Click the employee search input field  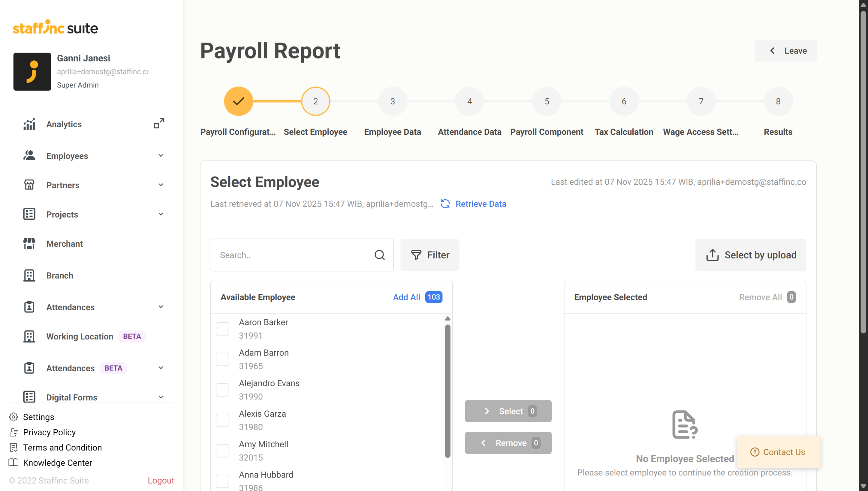[x=293, y=255]
